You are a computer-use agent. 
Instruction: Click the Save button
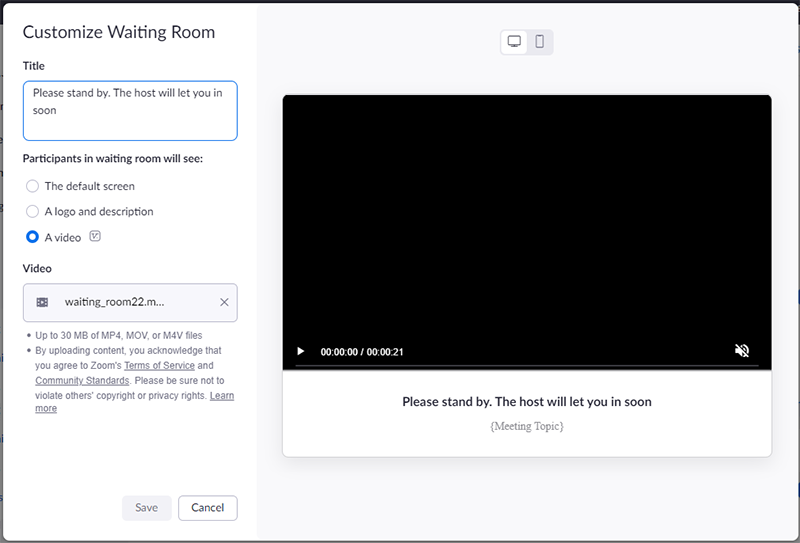coord(147,508)
